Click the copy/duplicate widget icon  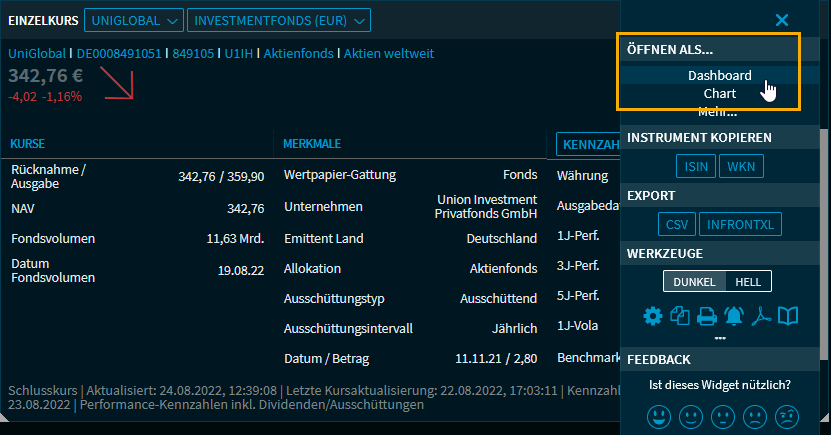coord(680,317)
